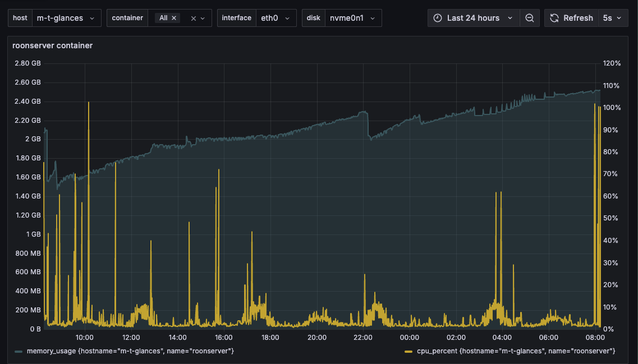The image size is (638, 364).
Task: Click the disk variable label
Action: pyautogui.click(x=314, y=18)
